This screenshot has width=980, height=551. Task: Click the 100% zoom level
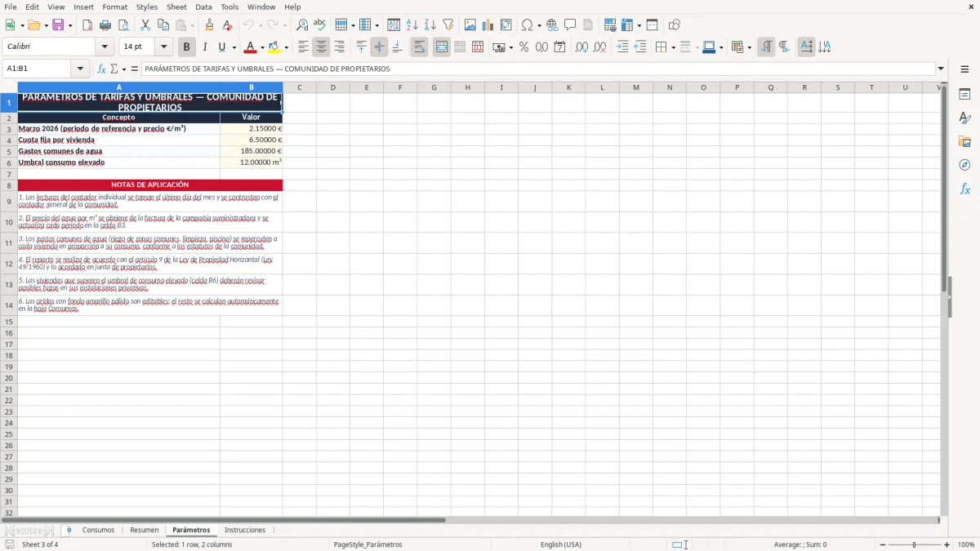point(966,544)
